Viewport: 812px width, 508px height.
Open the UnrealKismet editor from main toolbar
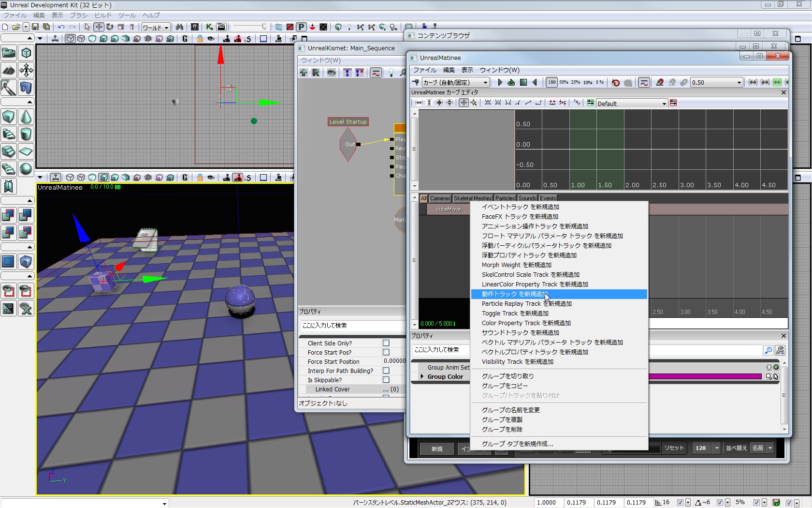[209, 27]
